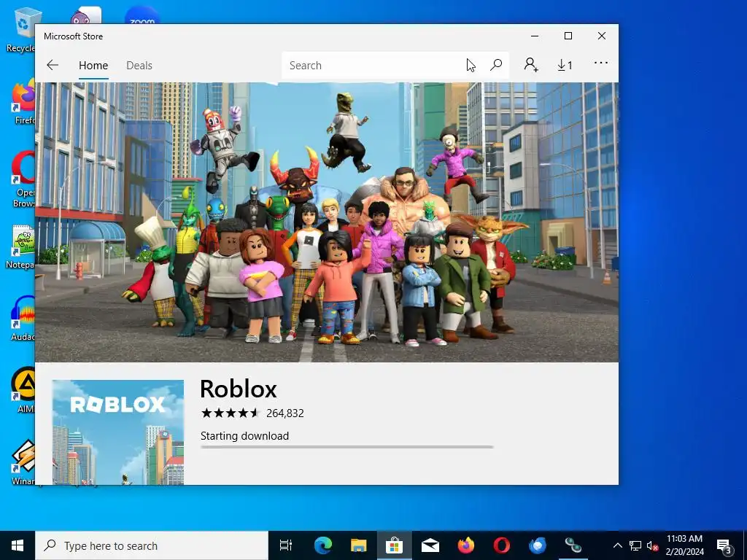Image resolution: width=747 pixels, height=560 pixels.
Task: Click the taskbar Type here to search box
Action: [152, 545]
